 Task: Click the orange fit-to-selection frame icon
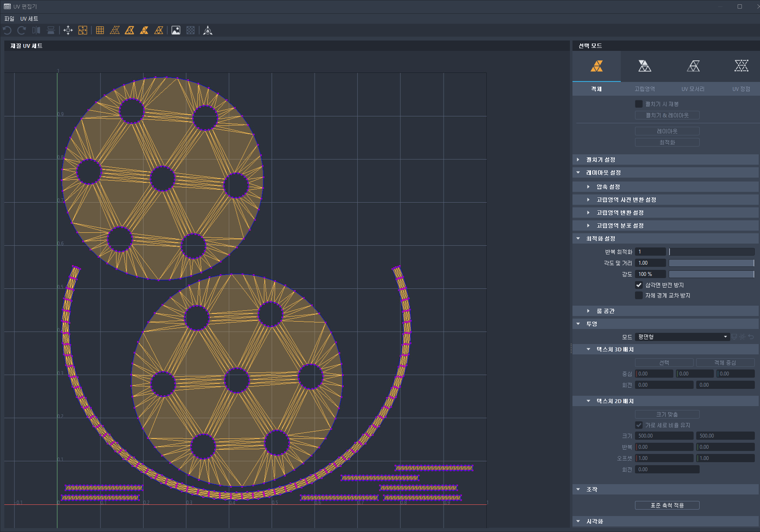[83, 30]
